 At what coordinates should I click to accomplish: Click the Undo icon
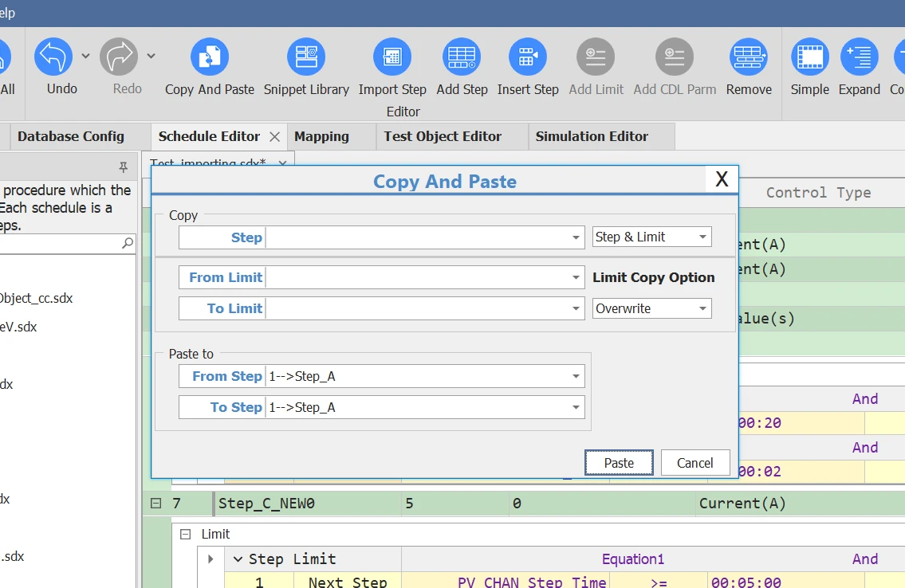coord(53,57)
